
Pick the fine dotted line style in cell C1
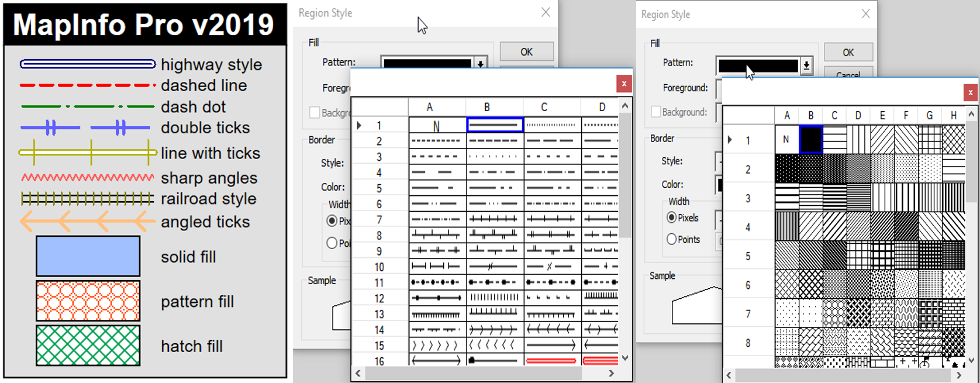tap(552, 125)
